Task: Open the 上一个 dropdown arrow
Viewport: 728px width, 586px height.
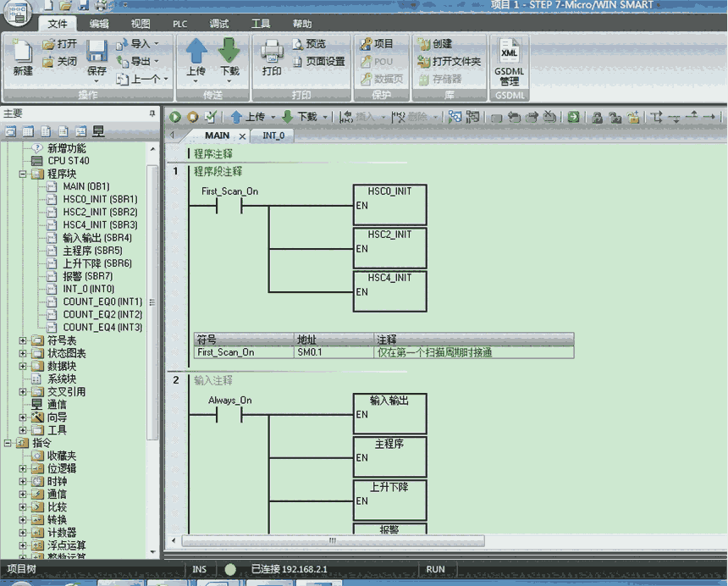Action: click(166, 79)
